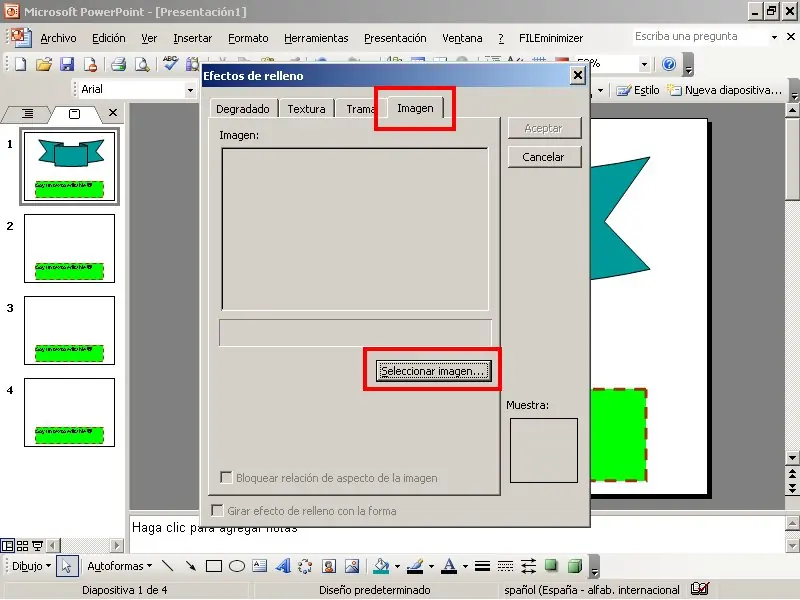The width and height of the screenshot is (800, 600).
Task: Apply Font Color A icon
Action: coord(449,566)
